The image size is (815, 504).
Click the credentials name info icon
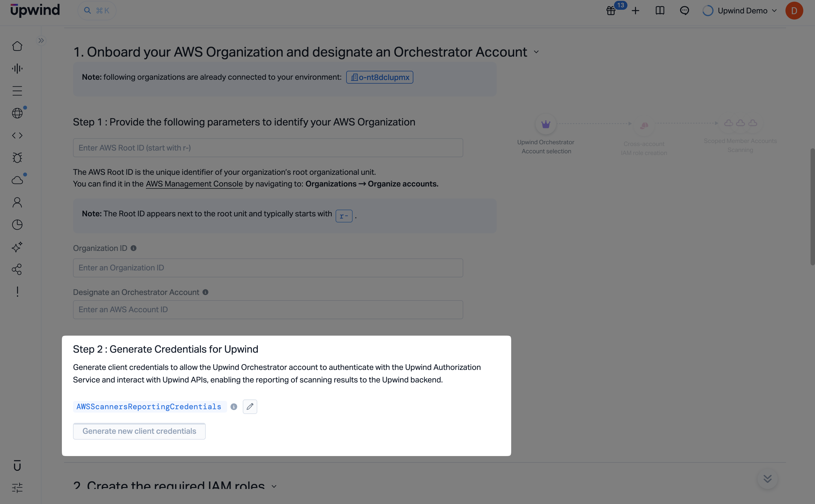[234, 407]
